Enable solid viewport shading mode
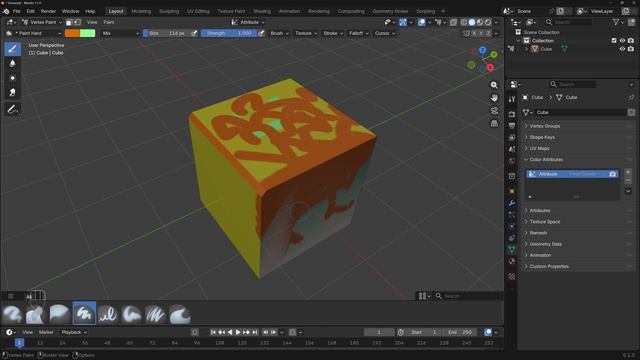 472,22
